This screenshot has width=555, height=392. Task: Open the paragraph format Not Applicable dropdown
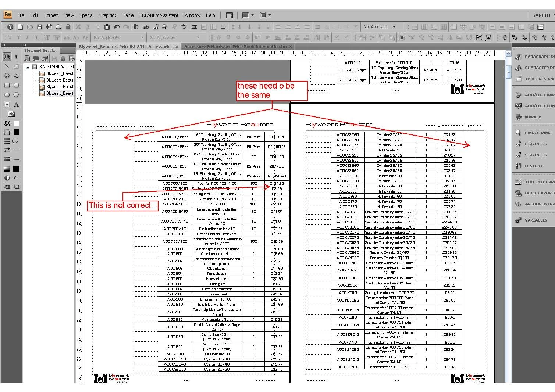coord(119,37)
